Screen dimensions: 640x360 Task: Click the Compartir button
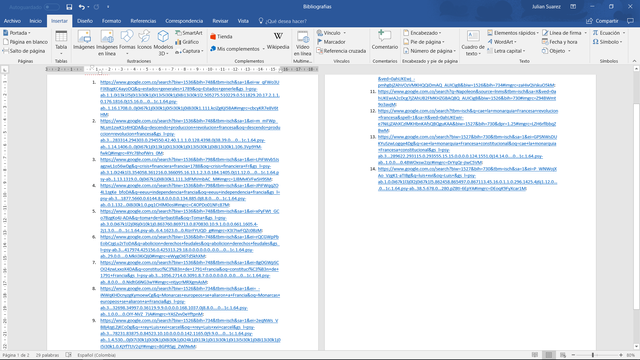click(x=602, y=21)
